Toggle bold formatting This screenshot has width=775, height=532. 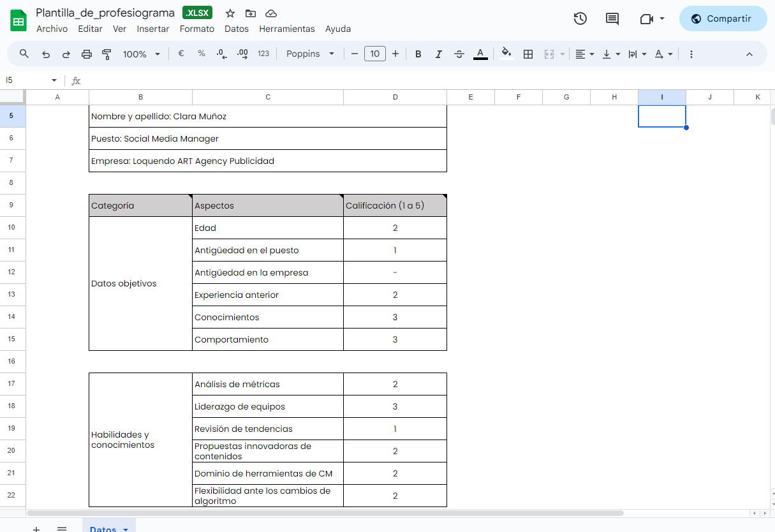click(418, 54)
